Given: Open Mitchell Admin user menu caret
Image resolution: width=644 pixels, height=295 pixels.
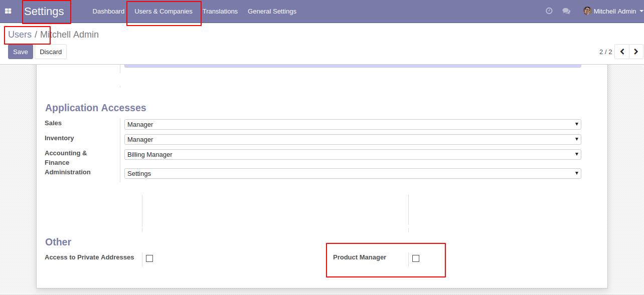Looking at the screenshot, I should tap(641, 11).
